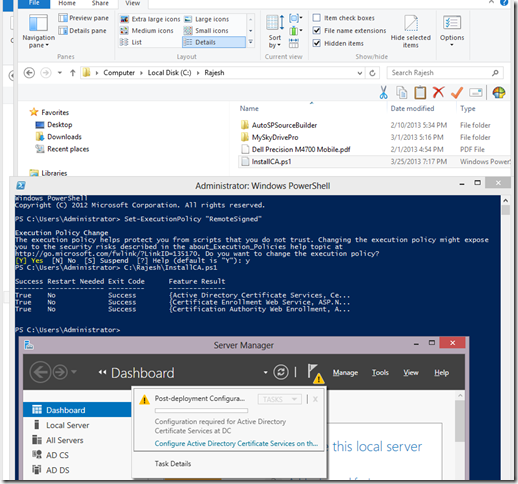Open recent locations dropdown in Explorer
Viewport: 518px width, 484px height.
(x=60, y=73)
